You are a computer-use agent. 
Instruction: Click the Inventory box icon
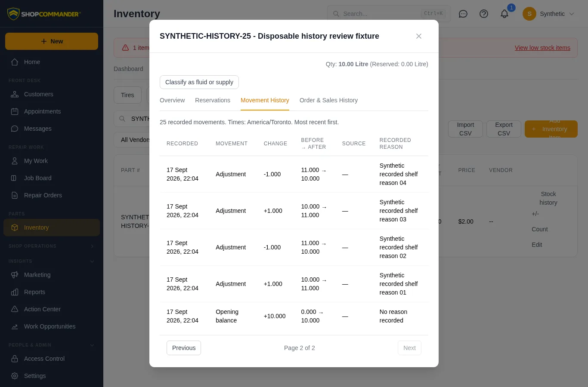point(15,227)
